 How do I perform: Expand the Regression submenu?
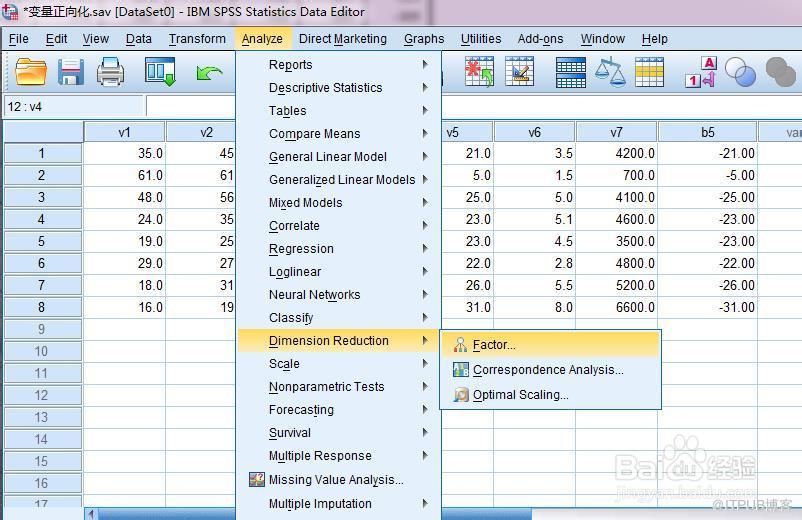coord(301,249)
